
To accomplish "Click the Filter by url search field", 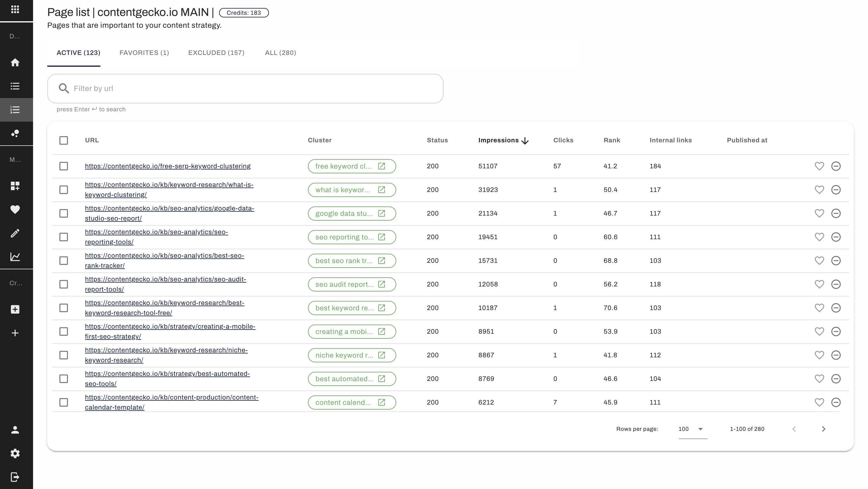I will pyautogui.click(x=245, y=89).
